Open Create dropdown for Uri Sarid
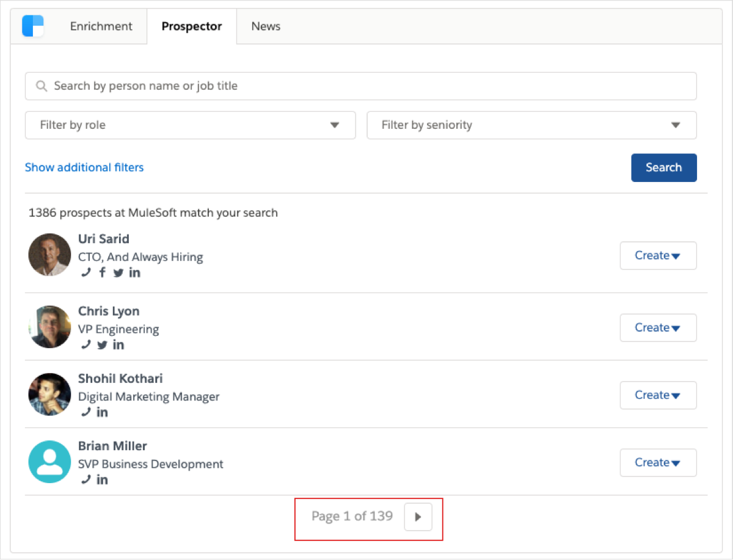The height and width of the screenshot is (560, 733). pos(658,255)
